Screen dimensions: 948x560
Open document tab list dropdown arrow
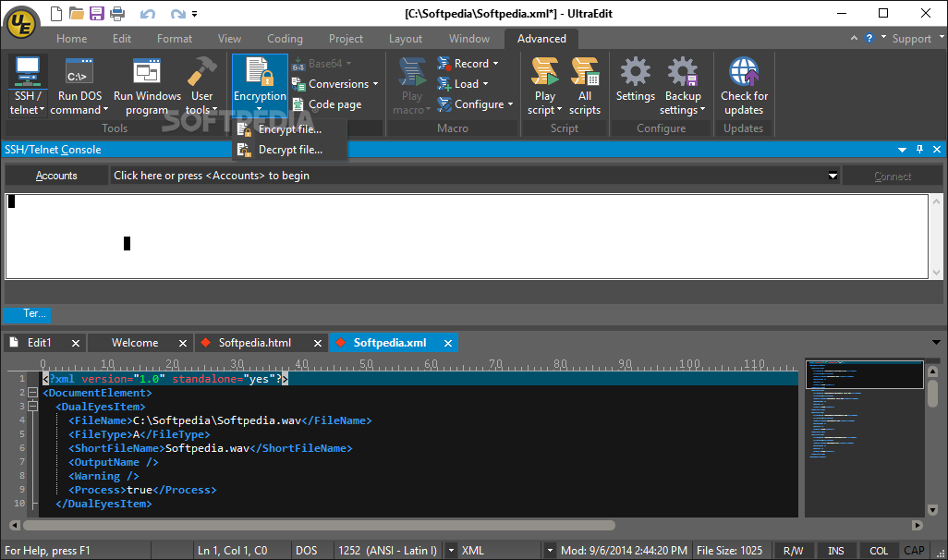click(x=936, y=342)
